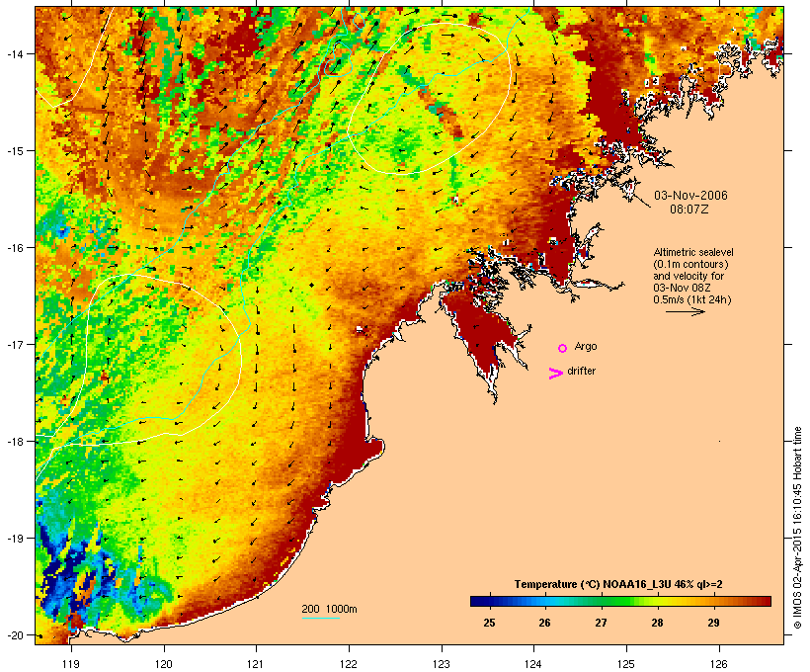
Task: Click the drifter legend label
Action: tap(581, 371)
